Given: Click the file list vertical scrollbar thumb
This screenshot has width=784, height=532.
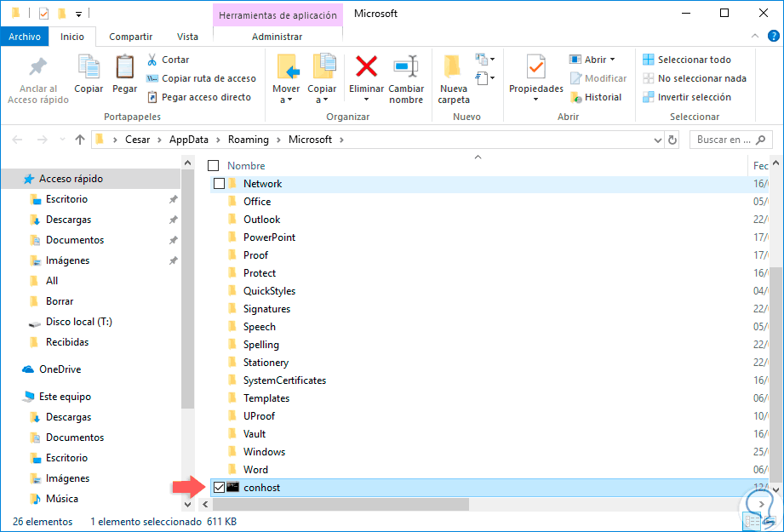Looking at the screenshot, I should coord(776,374).
